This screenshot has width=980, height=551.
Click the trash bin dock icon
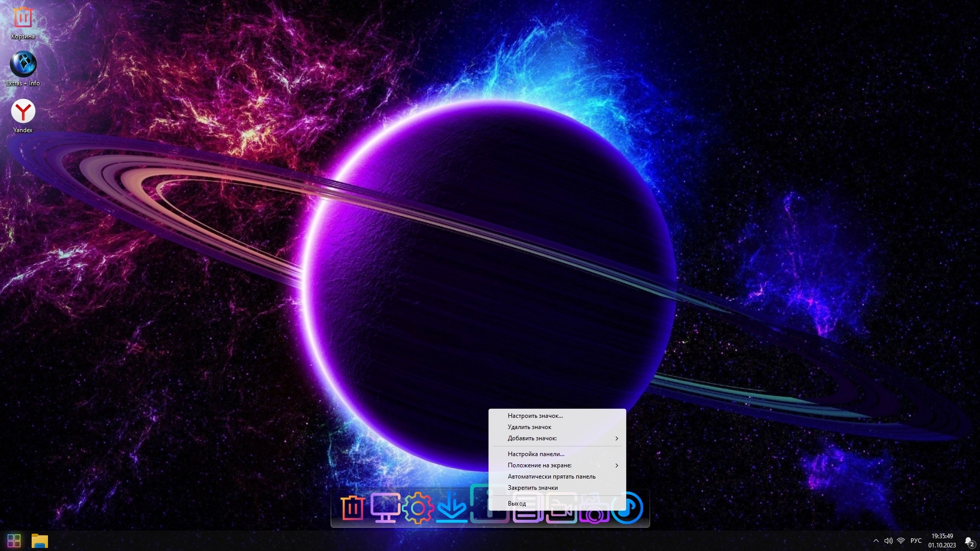352,508
